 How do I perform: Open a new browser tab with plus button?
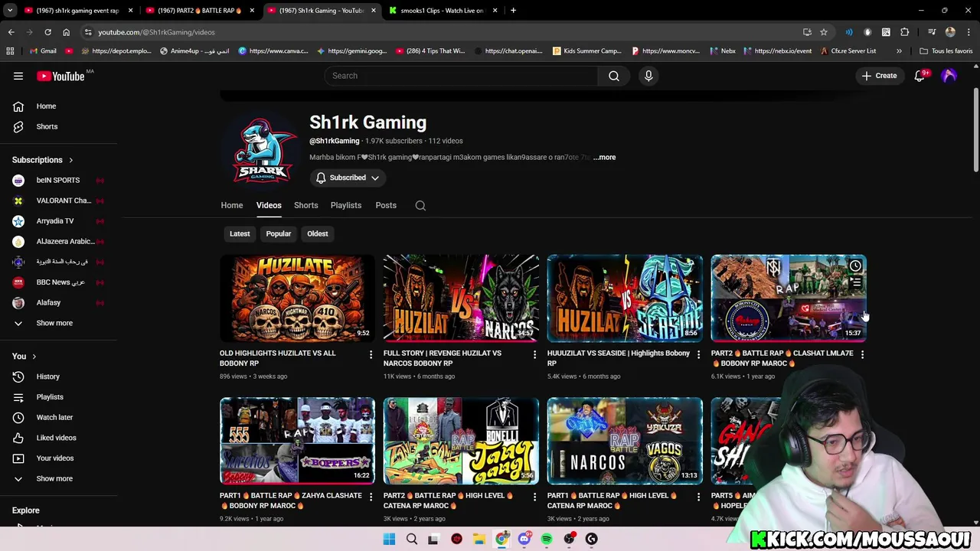tap(513, 11)
